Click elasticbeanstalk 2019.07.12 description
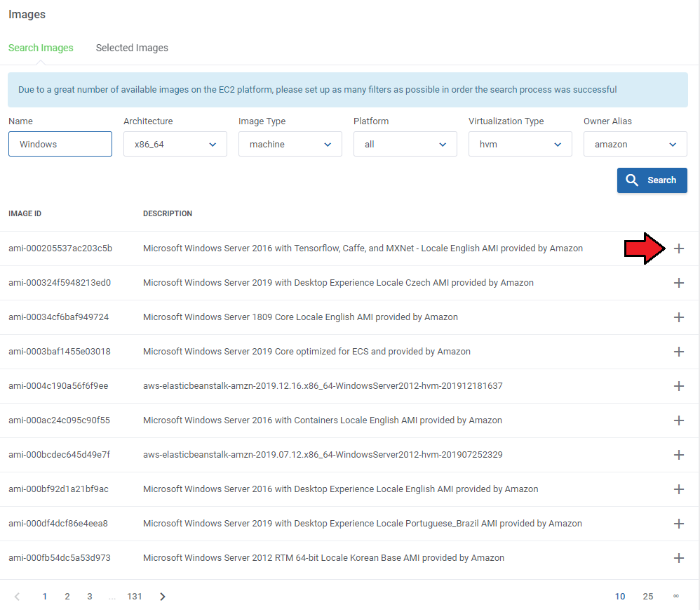 pyautogui.click(x=323, y=455)
